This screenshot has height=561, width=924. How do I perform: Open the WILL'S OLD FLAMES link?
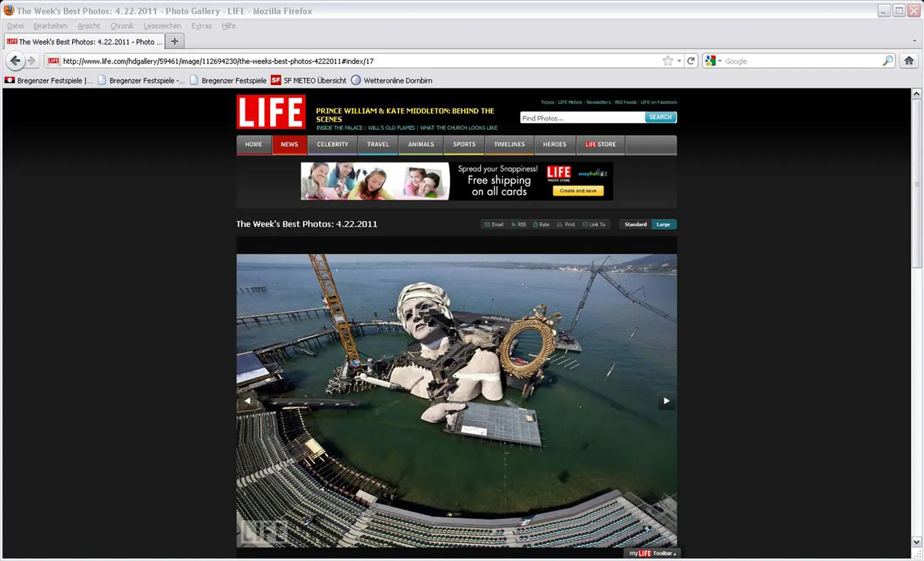tap(391, 128)
